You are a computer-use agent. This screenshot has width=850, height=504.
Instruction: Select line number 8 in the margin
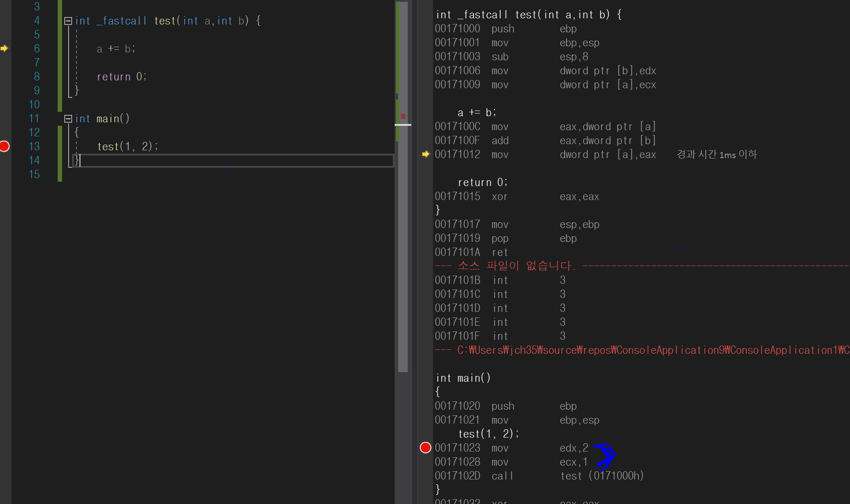pyautogui.click(x=37, y=76)
